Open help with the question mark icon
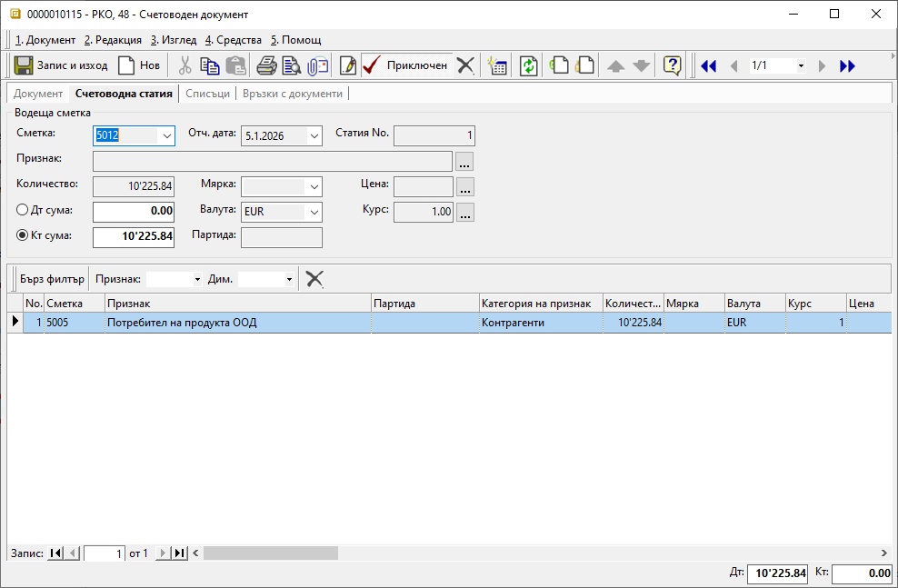This screenshot has width=898, height=588. click(x=672, y=65)
